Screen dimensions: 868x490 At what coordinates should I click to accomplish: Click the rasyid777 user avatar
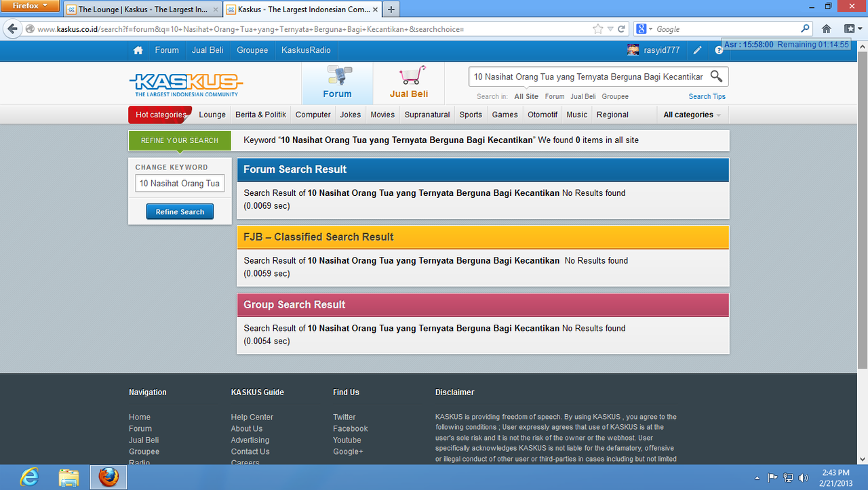tap(633, 50)
